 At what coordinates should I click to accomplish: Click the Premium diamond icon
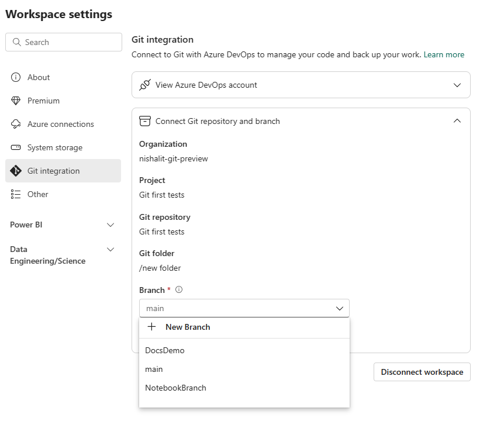point(16,101)
